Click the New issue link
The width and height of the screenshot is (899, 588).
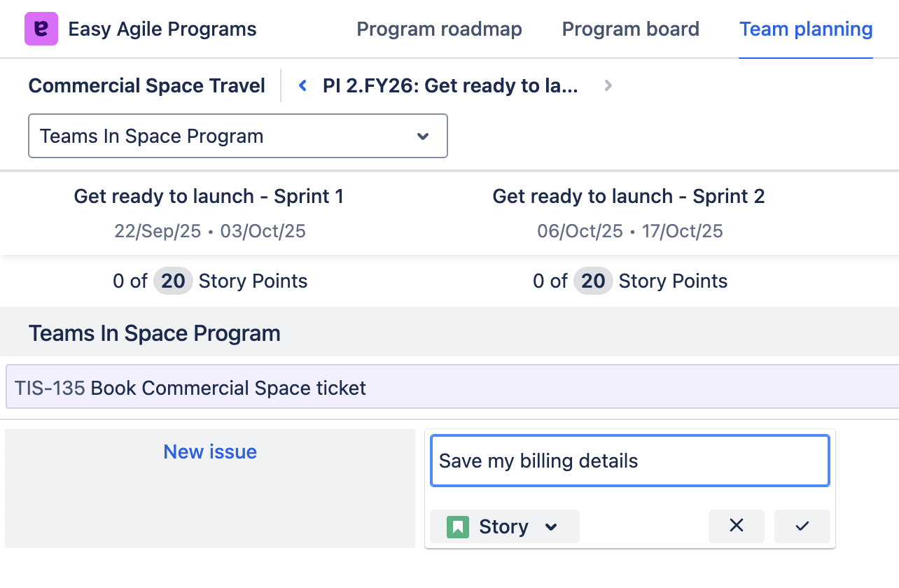pyautogui.click(x=210, y=451)
